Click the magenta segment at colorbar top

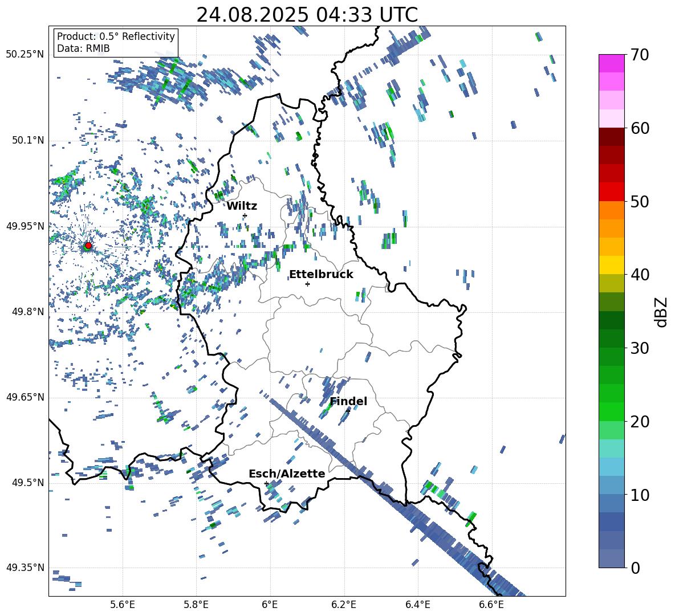click(611, 64)
